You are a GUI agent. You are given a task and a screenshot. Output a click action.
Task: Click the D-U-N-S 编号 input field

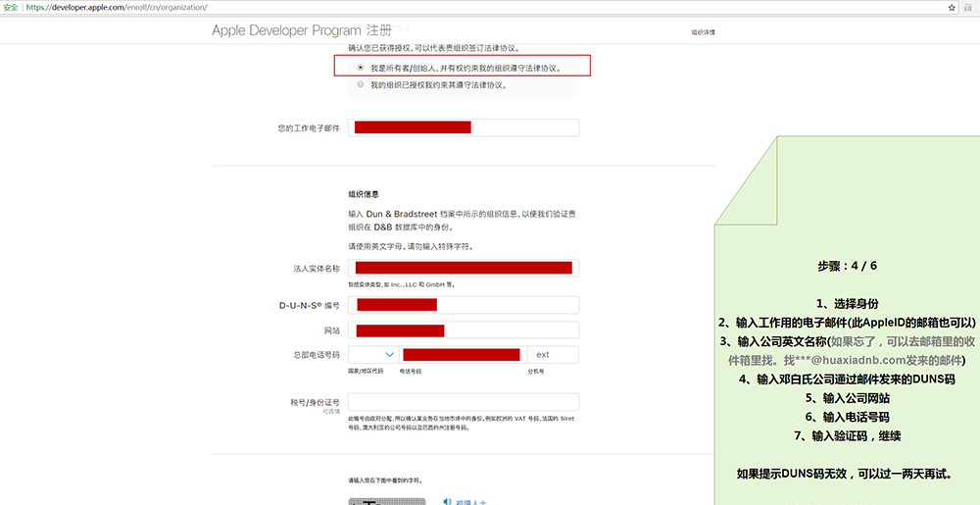[463, 305]
